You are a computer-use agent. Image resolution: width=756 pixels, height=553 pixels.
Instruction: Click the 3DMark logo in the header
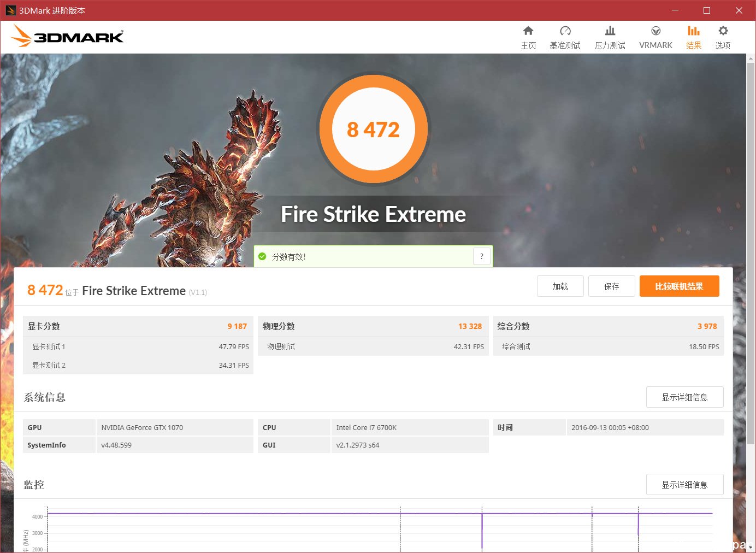click(67, 36)
